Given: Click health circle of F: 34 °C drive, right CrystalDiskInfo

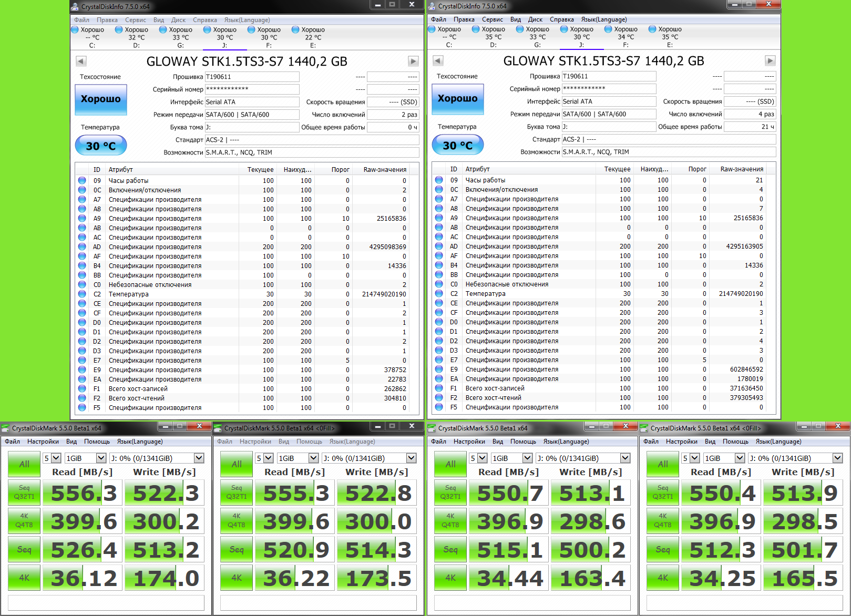Looking at the screenshot, I should click(x=609, y=29).
